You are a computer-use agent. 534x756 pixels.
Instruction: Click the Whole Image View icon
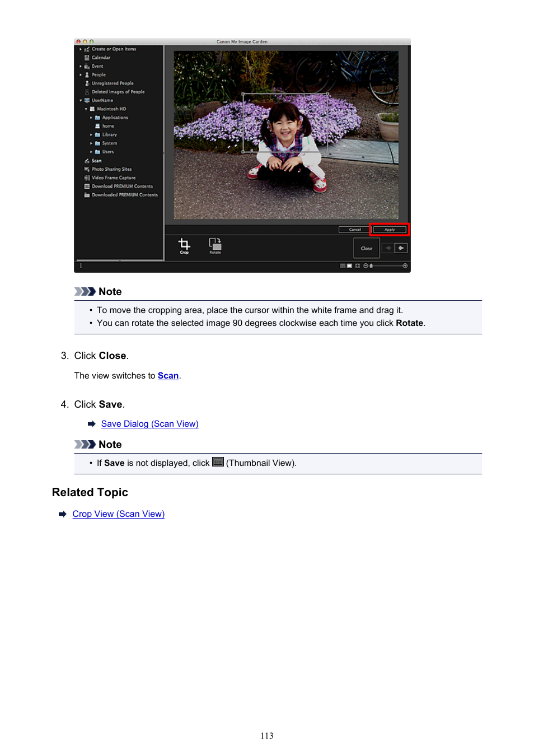[x=358, y=266]
